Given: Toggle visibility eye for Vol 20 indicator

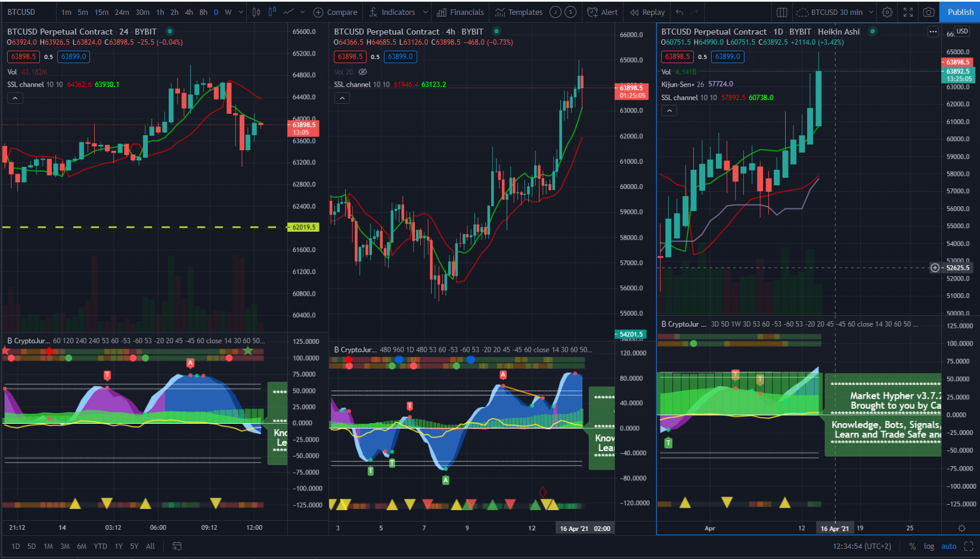Looking at the screenshot, I should coord(362,72).
